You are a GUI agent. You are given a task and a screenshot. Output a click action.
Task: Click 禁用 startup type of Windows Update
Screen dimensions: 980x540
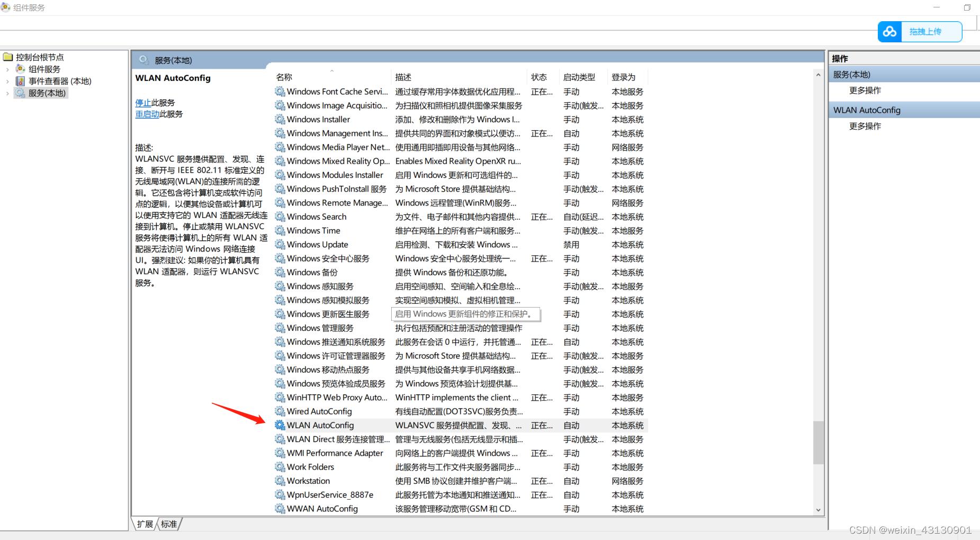pyautogui.click(x=571, y=245)
